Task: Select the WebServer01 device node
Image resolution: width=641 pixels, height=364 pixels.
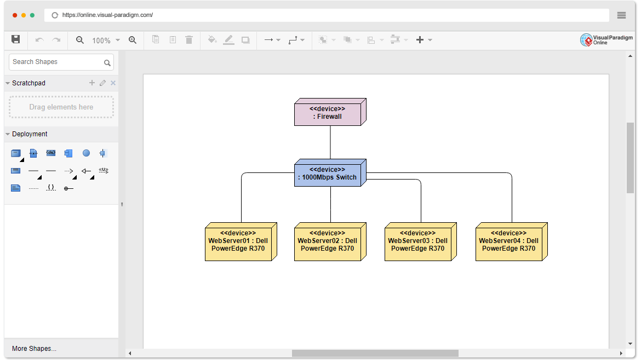Action: click(241, 242)
